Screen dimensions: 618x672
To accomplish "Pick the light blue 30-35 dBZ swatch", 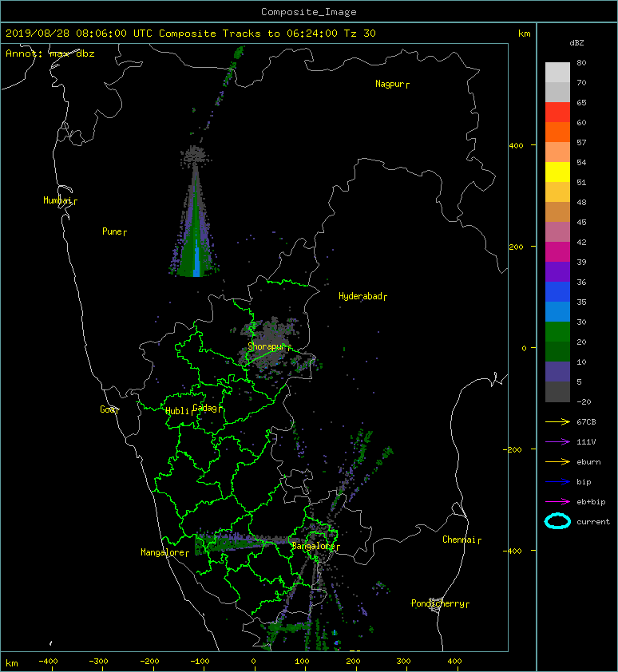I will [x=557, y=312].
